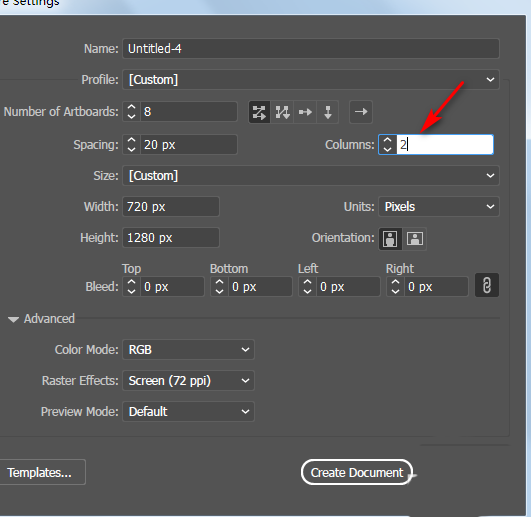Viewport: 531px width, 517px height.
Task: Click the Create Document button
Action: (357, 472)
